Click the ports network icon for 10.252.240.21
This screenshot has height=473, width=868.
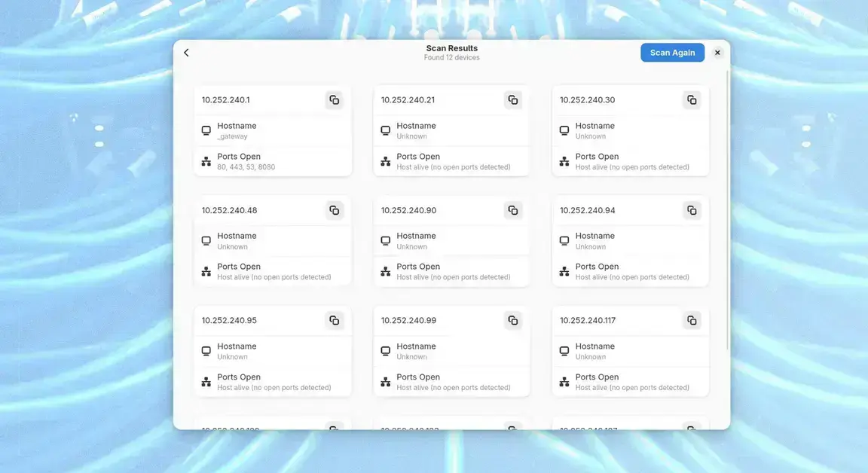click(385, 161)
